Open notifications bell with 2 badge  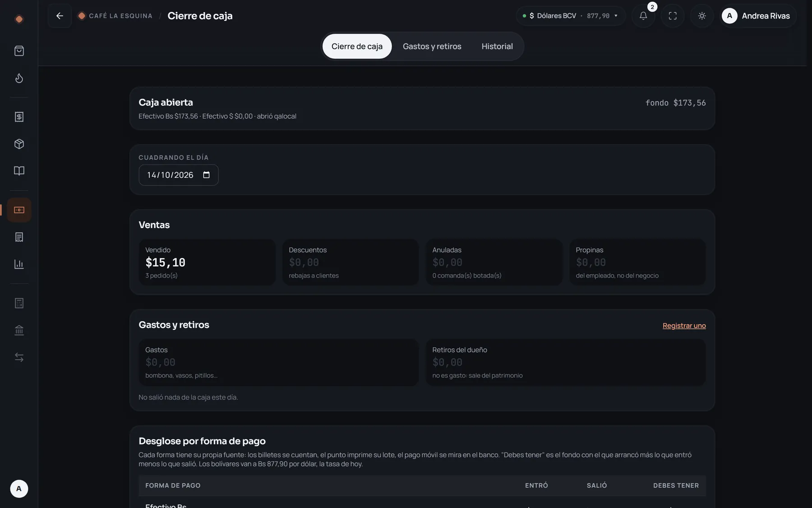[x=643, y=16]
